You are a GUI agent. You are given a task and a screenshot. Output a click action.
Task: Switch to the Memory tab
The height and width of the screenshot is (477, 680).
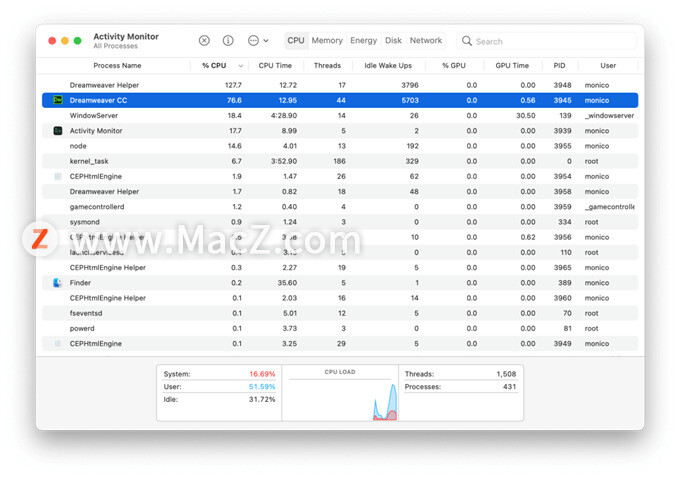(x=327, y=40)
